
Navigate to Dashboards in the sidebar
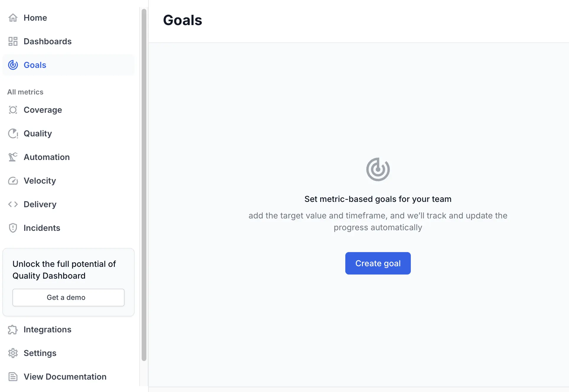tap(48, 41)
